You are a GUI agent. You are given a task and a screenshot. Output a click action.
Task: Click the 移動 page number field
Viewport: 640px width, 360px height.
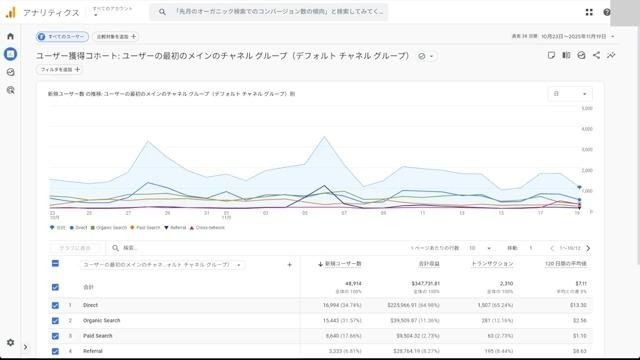(x=531, y=248)
